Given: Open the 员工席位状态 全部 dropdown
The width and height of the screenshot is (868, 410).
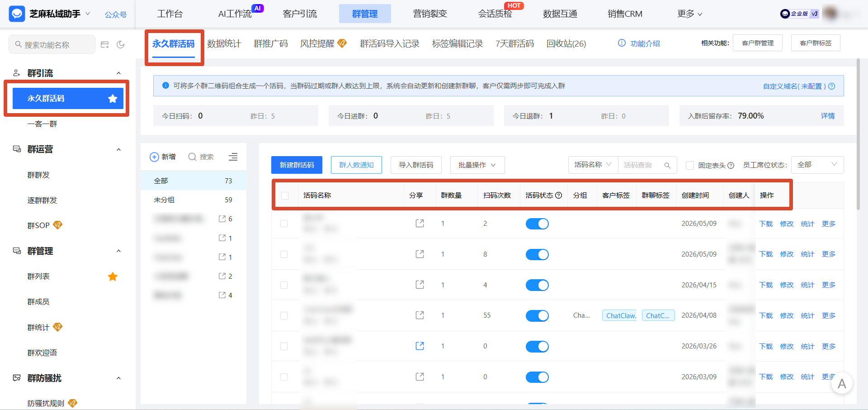Looking at the screenshot, I should click(817, 165).
